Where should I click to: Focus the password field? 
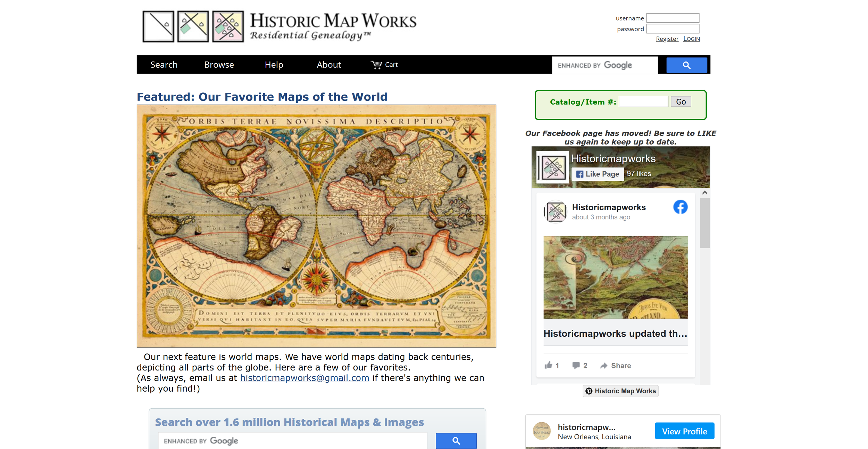[673, 29]
